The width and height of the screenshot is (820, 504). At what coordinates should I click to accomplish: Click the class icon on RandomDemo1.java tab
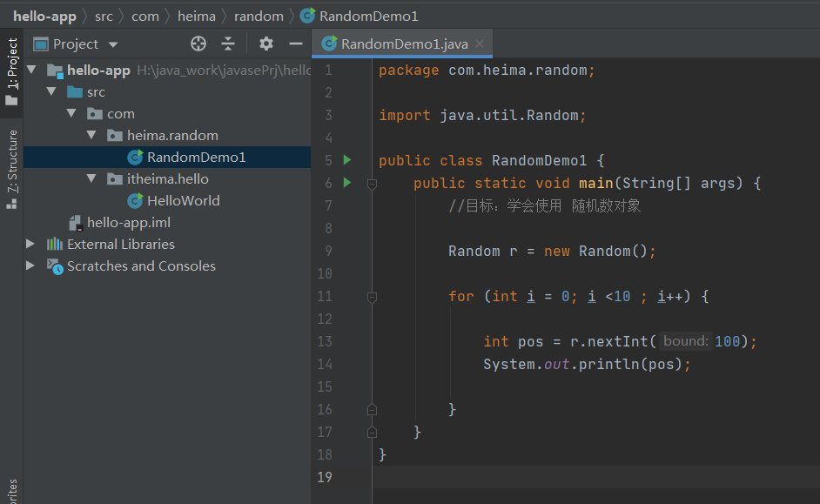pos(329,44)
